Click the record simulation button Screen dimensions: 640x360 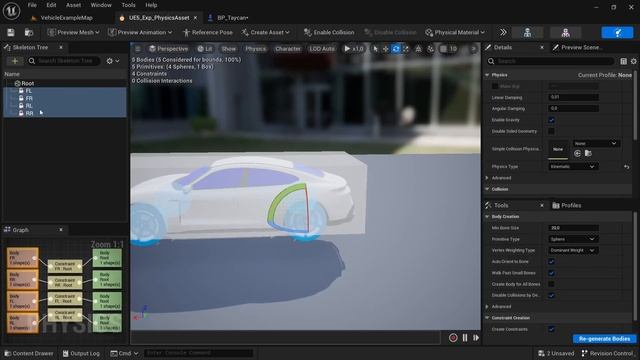coord(453,338)
